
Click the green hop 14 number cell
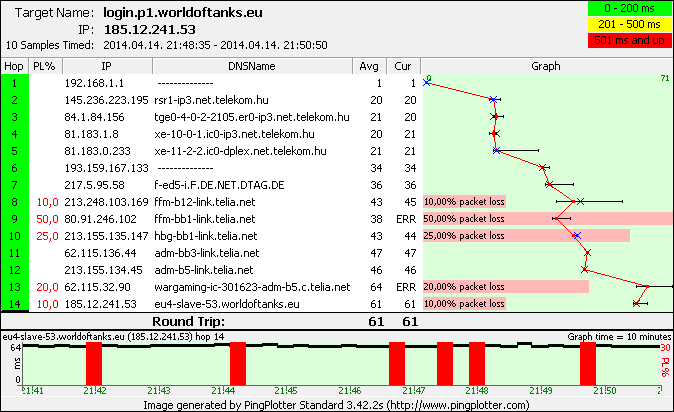(15, 303)
